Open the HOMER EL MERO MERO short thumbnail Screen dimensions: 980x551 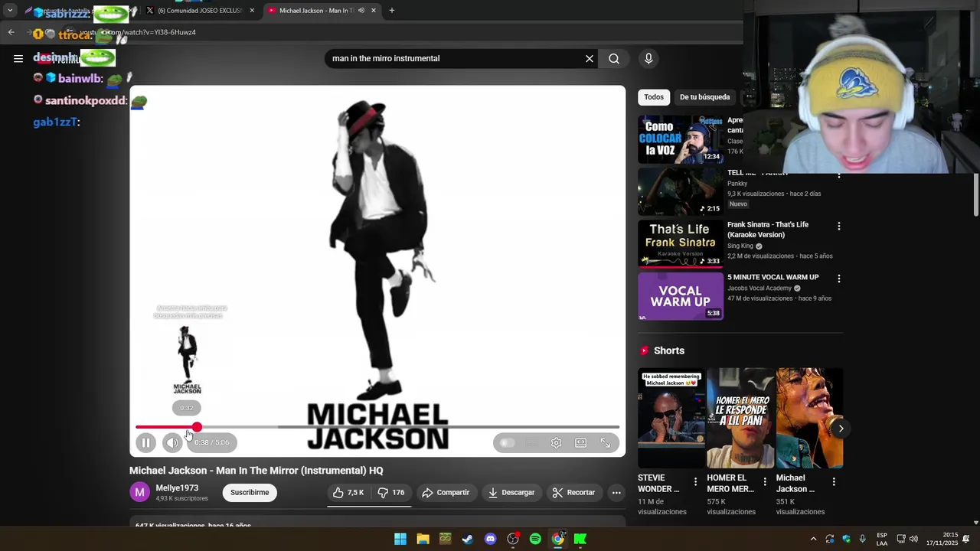click(740, 418)
